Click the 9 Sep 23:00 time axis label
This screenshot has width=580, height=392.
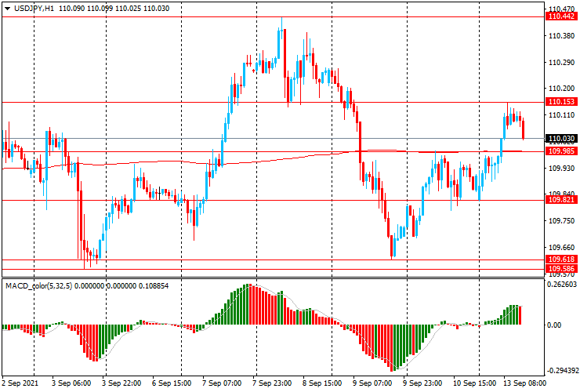(422, 383)
